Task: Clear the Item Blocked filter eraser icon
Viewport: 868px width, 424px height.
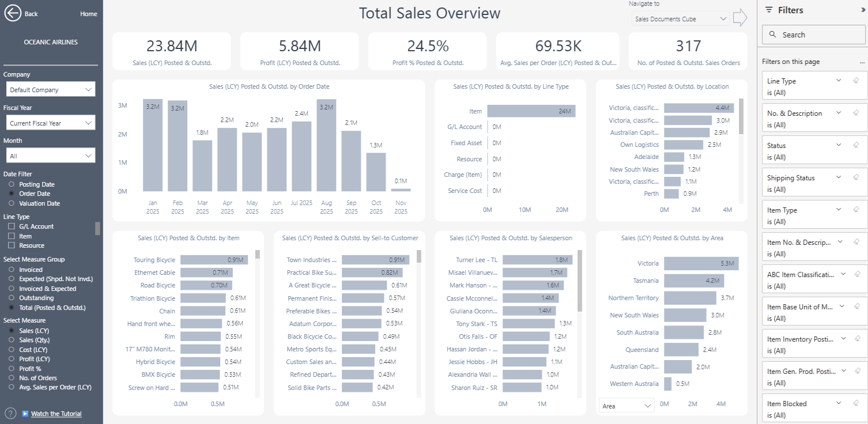Action: [x=856, y=403]
